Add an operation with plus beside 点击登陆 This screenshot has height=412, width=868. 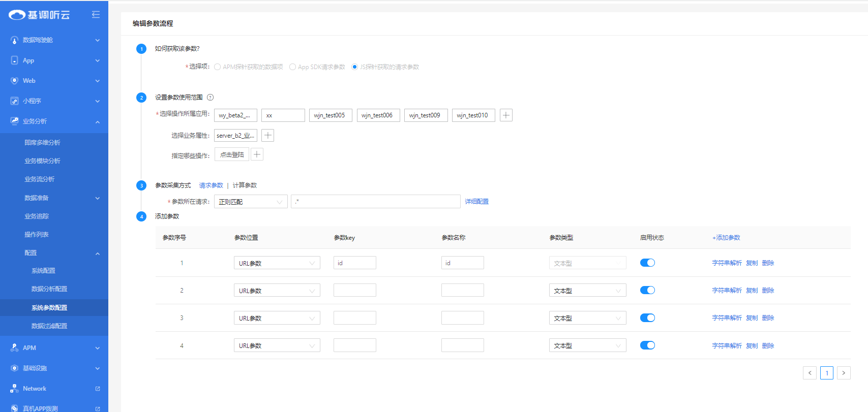(x=257, y=154)
